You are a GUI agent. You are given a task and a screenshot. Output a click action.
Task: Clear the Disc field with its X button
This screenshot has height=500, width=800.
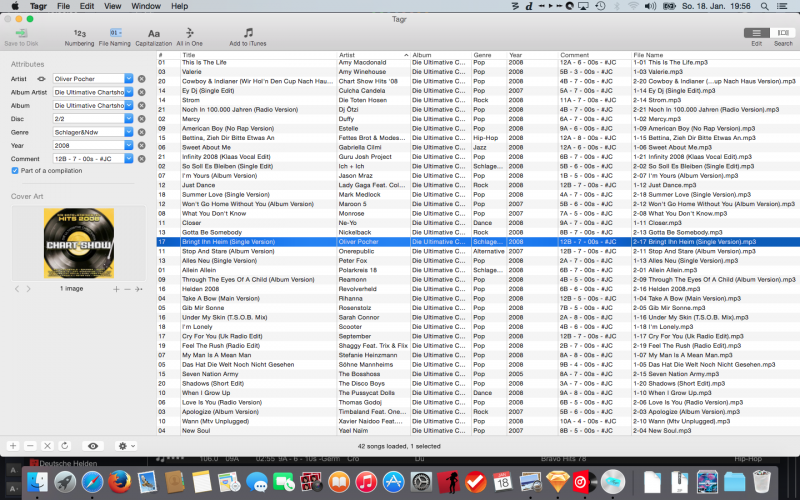[x=142, y=118]
